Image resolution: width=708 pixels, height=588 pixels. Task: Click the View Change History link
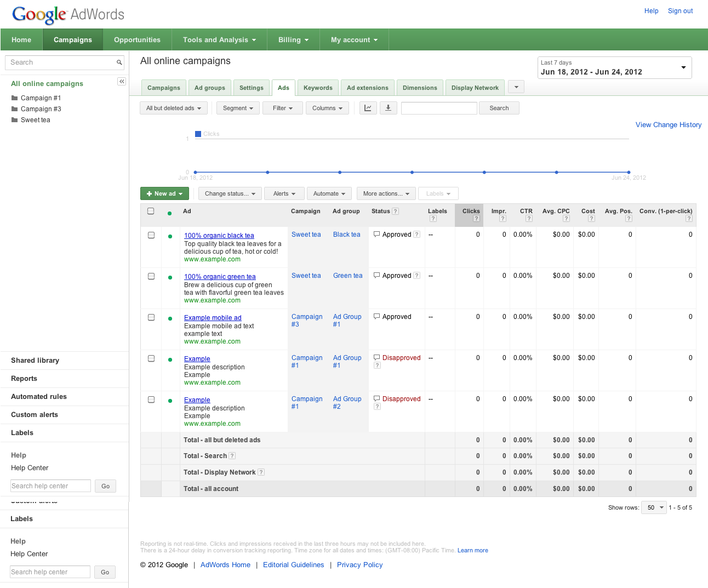tap(669, 125)
